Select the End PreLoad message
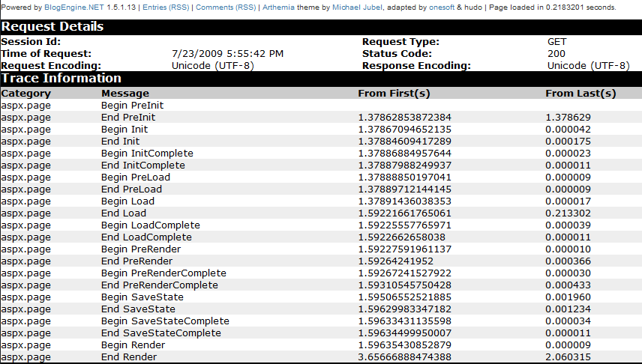The image size is (642, 364). pyautogui.click(x=131, y=189)
